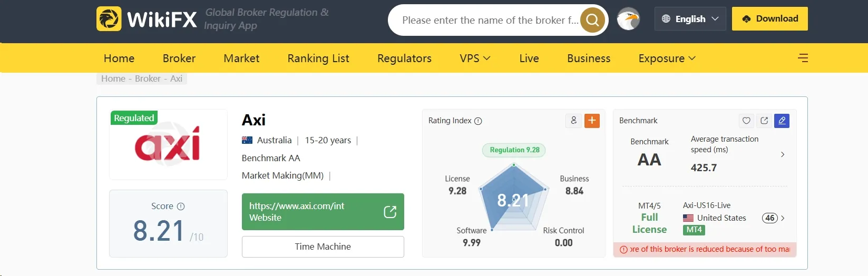Click the Axi broker logo
The image size is (868, 276).
point(168,146)
